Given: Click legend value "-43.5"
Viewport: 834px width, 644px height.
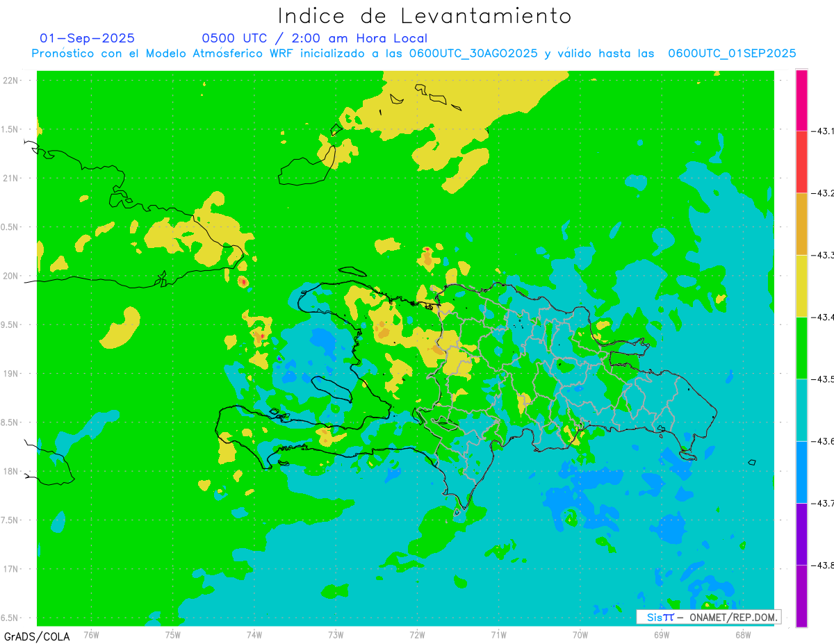Looking at the screenshot, I should [822, 379].
